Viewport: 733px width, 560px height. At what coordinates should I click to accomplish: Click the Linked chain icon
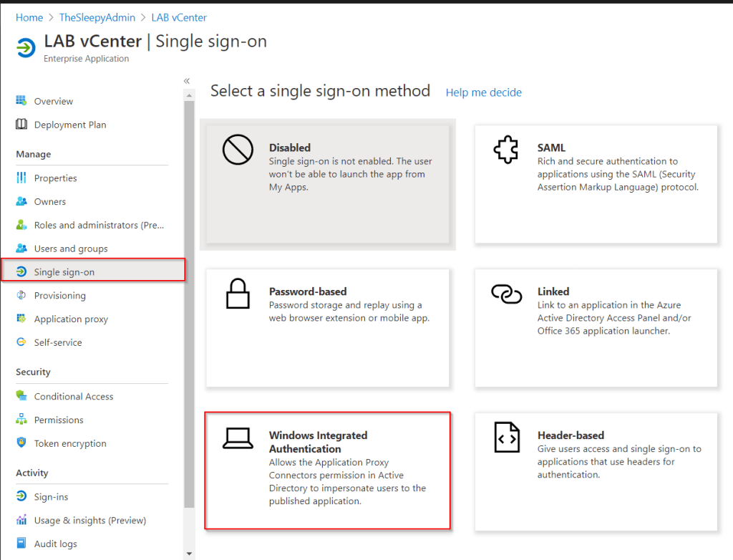[506, 294]
